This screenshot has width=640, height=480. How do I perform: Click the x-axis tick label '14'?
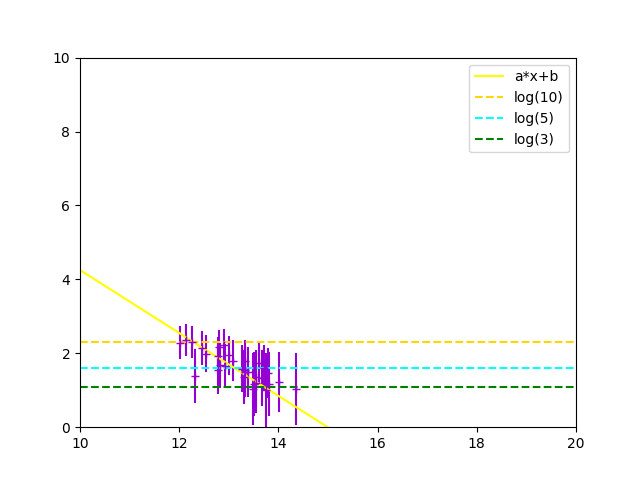click(x=278, y=443)
